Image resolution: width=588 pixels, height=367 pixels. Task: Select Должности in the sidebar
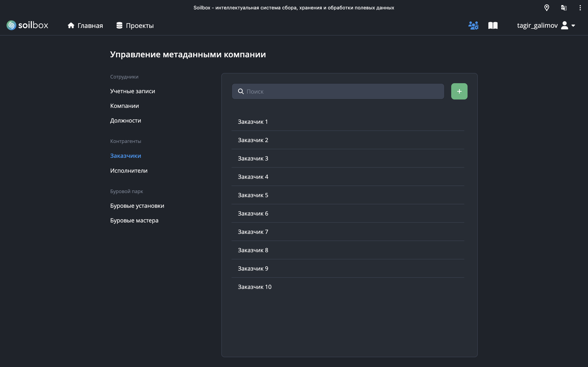[125, 120]
